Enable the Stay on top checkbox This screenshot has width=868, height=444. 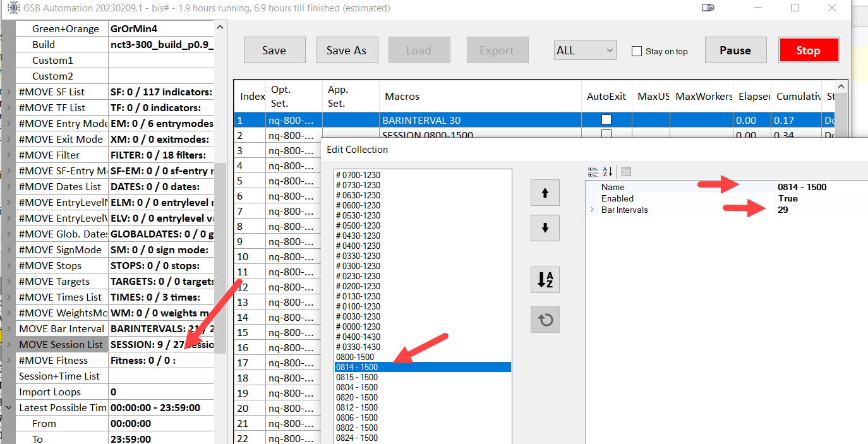point(637,51)
